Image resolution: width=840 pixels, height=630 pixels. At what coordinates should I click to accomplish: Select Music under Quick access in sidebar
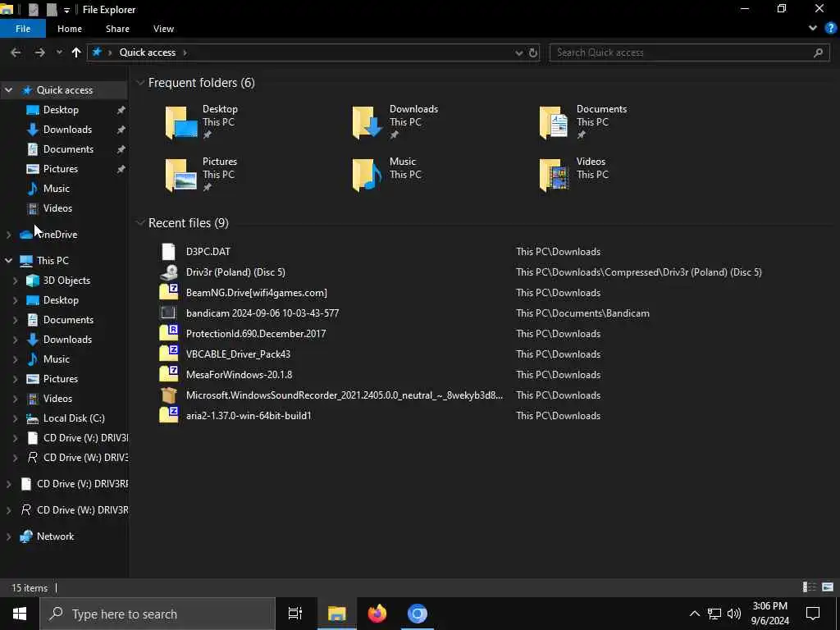pyautogui.click(x=57, y=189)
